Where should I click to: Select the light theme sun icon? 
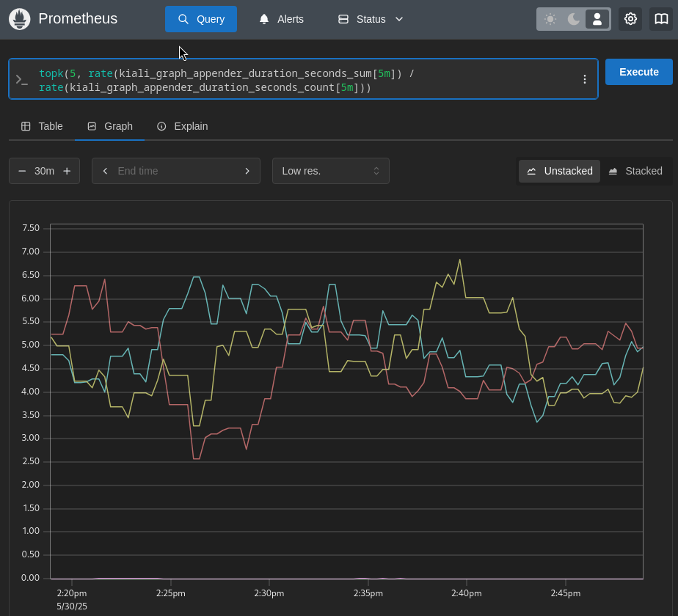550,19
